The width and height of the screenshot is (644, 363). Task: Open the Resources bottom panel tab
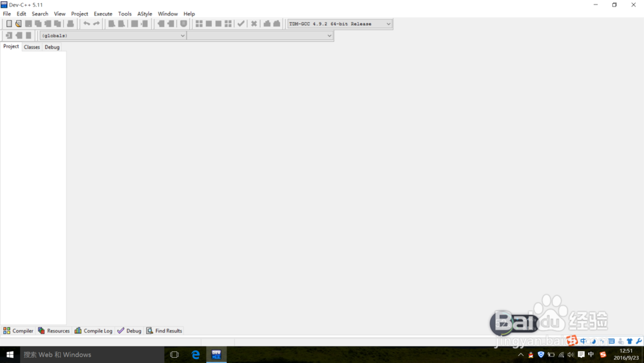pos(54,331)
